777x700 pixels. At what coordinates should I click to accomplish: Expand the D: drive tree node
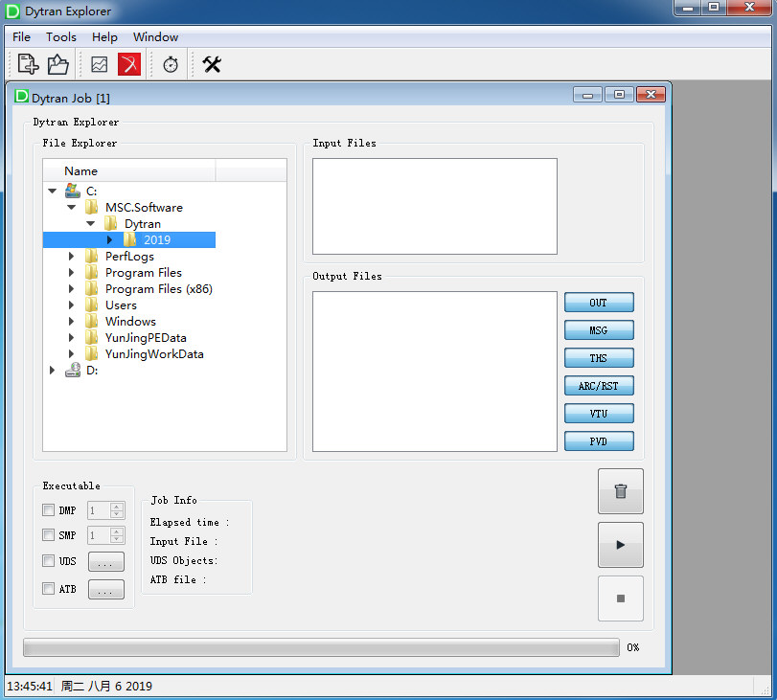click(53, 371)
